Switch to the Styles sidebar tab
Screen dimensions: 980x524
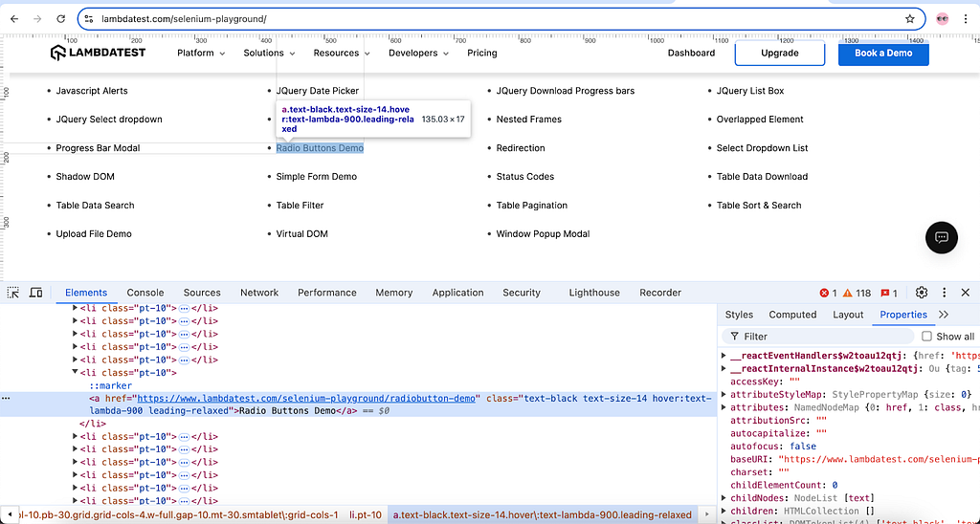(739, 315)
